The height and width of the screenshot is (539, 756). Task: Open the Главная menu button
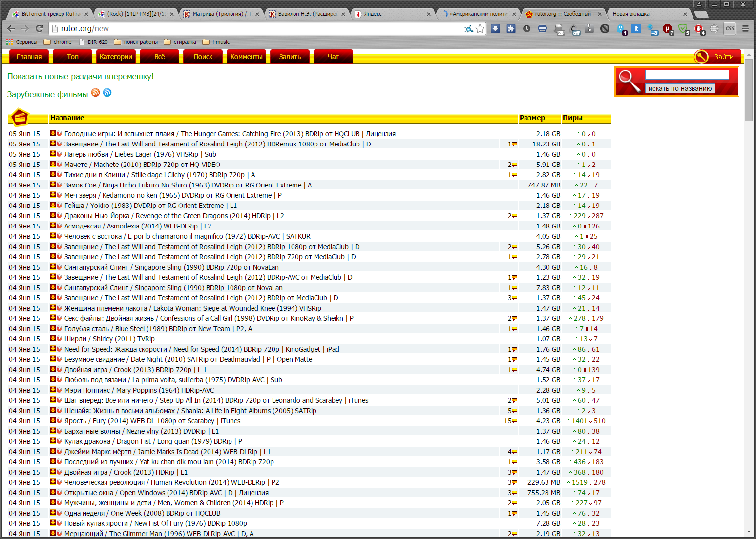click(x=29, y=57)
